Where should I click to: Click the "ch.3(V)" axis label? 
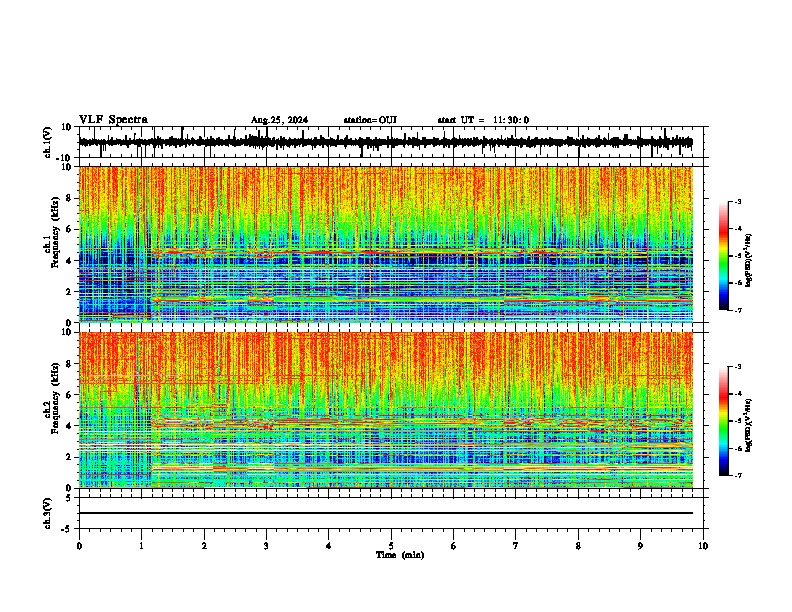pos(48,513)
